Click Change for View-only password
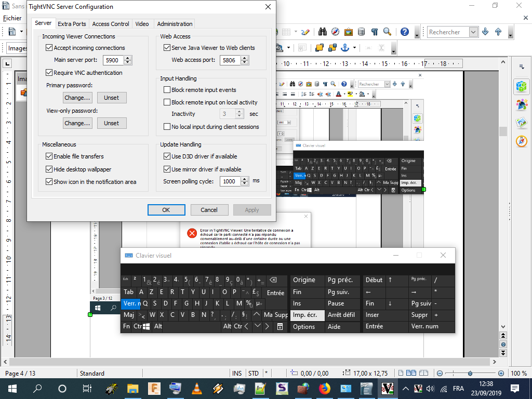This screenshot has width=532, height=399. (x=77, y=123)
